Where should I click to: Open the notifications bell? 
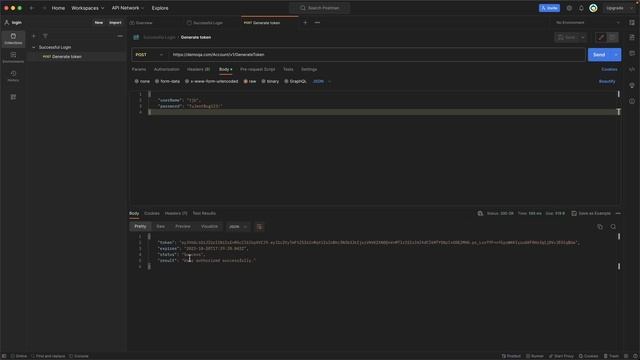pyautogui.click(x=581, y=8)
